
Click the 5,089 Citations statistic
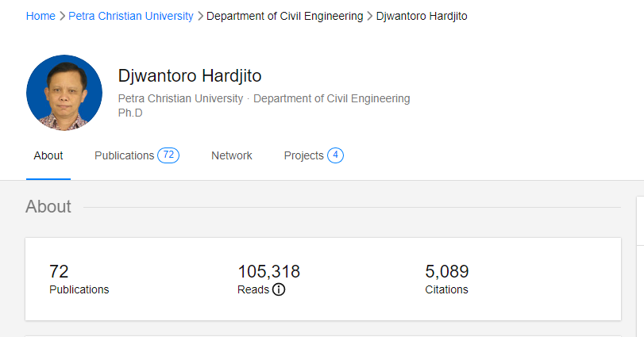447,272
